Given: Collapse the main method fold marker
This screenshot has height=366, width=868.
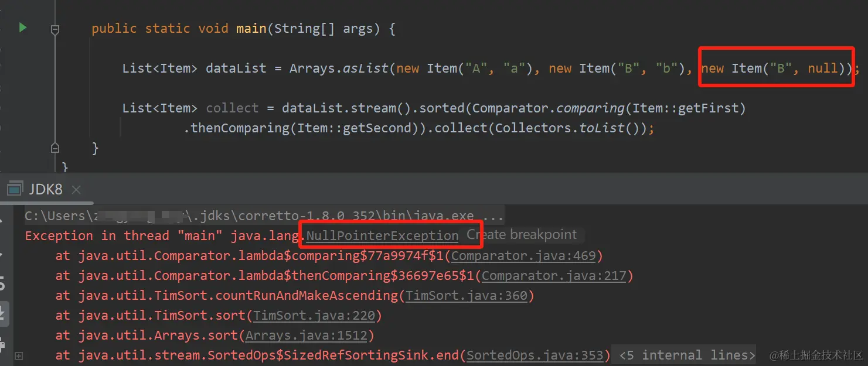Looking at the screenshot, I should point(55,29).
